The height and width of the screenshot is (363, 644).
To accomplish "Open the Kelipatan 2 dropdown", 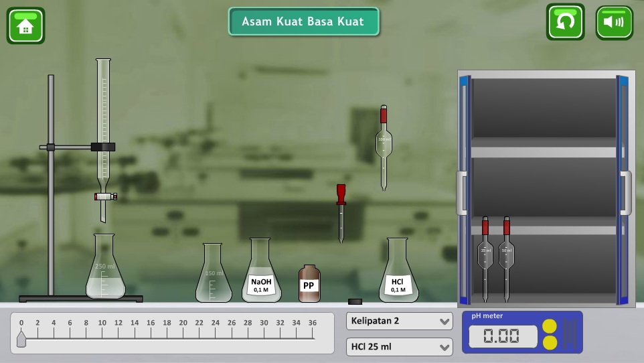I will pyautogui.click(x=400, y=321).
